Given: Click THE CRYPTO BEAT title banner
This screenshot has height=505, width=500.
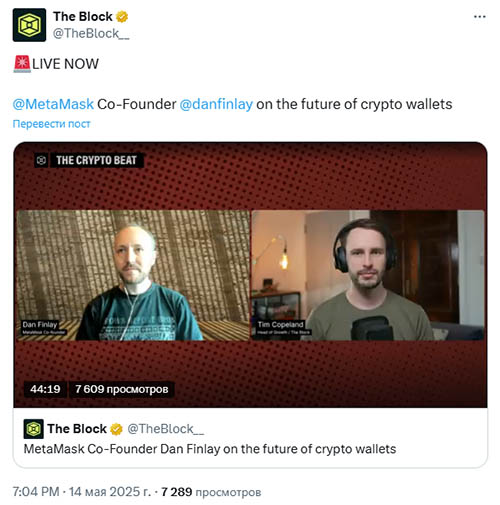Looking at the screenshot, I should coord(97,160).
